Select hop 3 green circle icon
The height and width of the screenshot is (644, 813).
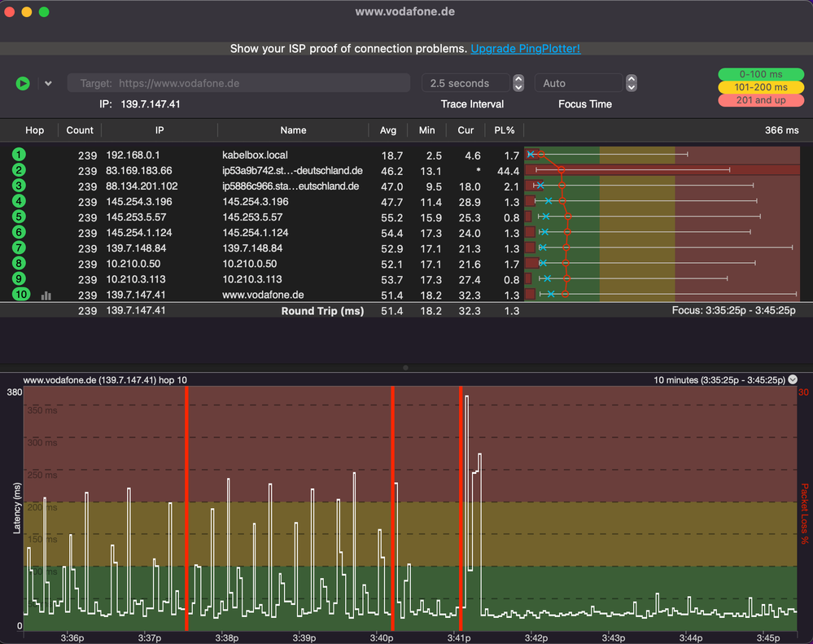19,186
